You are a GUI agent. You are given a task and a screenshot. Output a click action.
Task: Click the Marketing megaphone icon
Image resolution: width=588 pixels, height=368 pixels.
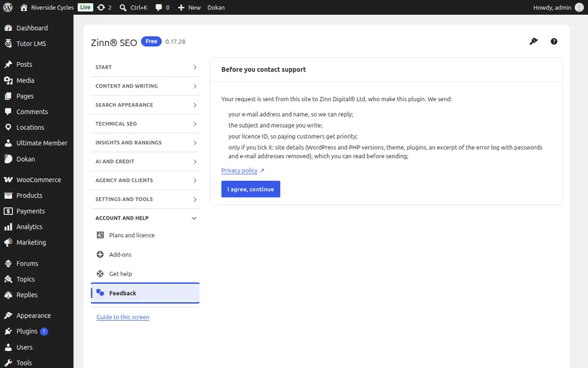pyautogui.click(x=8, y=243)
